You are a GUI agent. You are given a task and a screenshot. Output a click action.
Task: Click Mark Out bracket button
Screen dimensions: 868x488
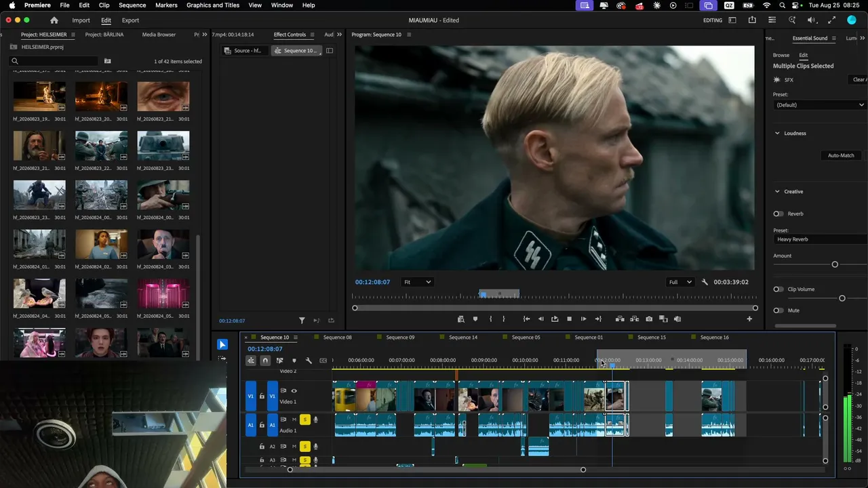(503, 319)
